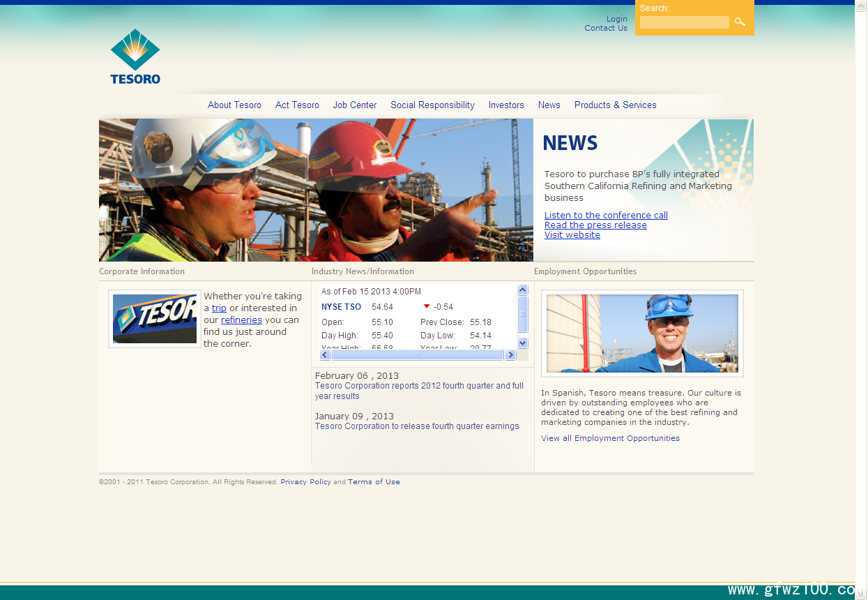
Task: Focus the Search input field
Action: tap(684, 22)
